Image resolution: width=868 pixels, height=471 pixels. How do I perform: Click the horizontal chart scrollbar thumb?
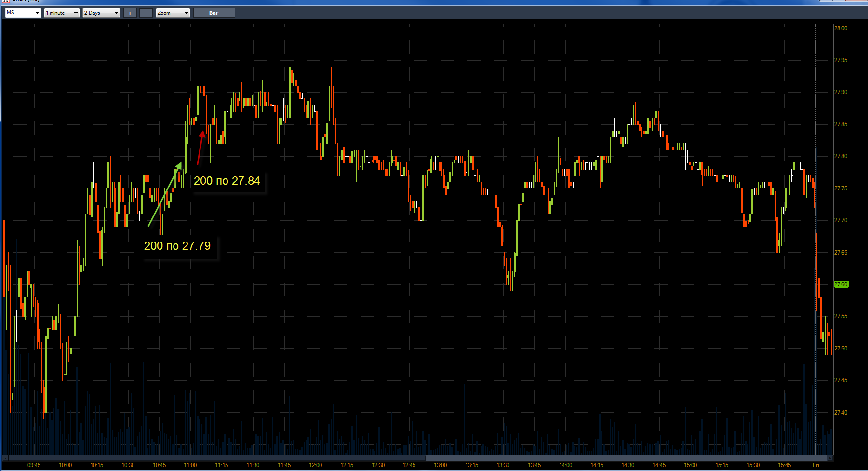(x=217, y=458)
